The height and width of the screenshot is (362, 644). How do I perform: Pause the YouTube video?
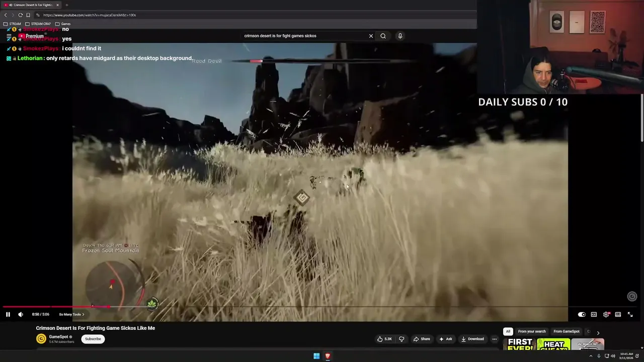pos(8,314)
